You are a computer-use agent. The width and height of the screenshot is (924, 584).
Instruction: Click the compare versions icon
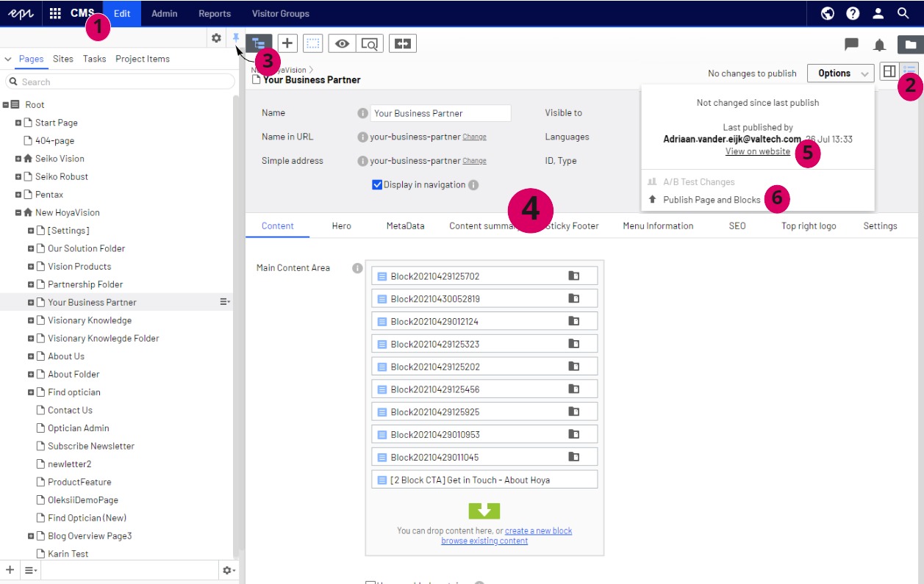click(402, 43)
